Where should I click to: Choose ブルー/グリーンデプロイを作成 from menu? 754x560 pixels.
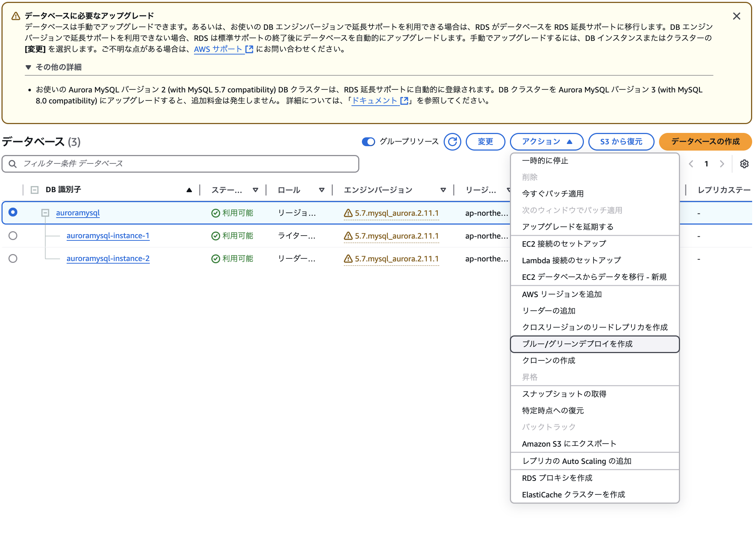coord(577,344)
